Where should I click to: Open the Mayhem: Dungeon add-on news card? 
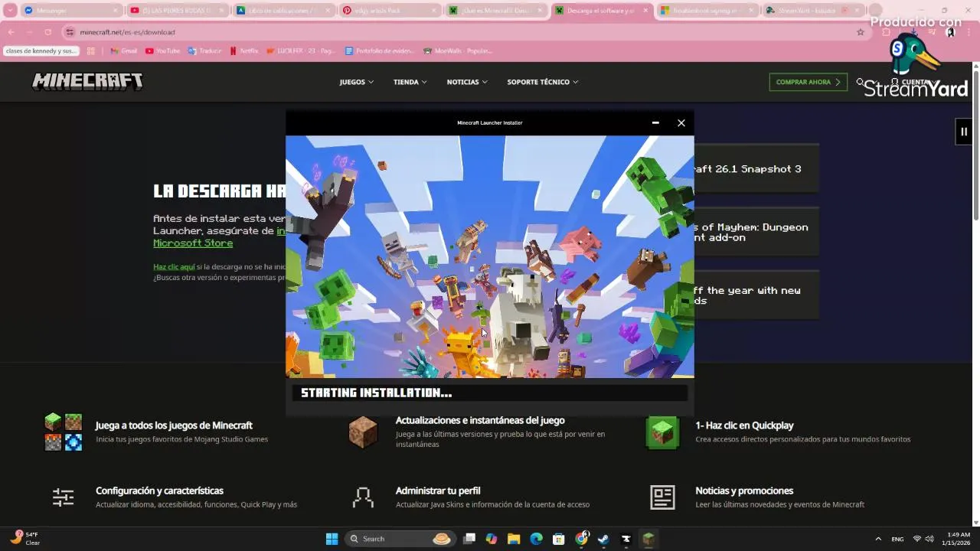tap(756, 232)
